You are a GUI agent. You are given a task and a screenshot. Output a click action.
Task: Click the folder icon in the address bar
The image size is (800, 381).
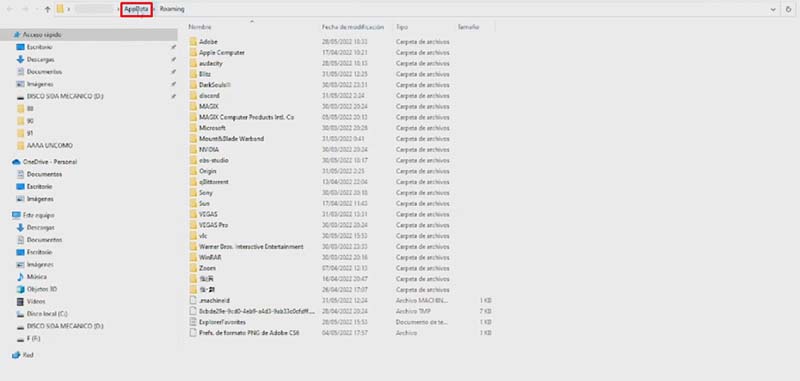coord(60,9)
